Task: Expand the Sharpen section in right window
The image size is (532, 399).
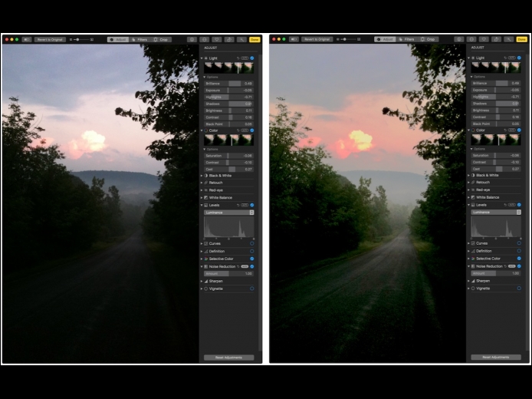Action: (x=469, y=281)
